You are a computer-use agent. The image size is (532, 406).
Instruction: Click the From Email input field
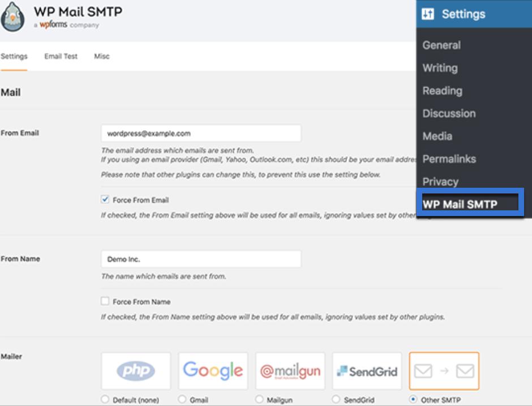pos(201,133)
